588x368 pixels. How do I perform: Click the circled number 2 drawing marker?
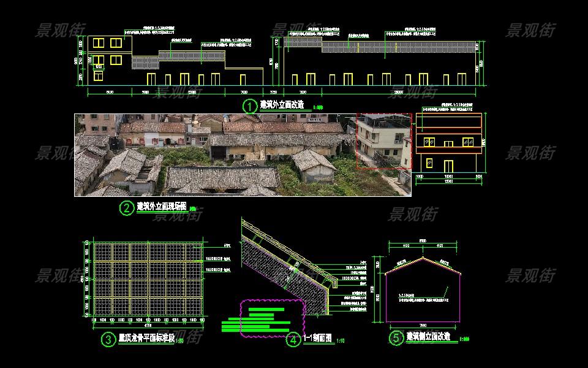point(126,208)
